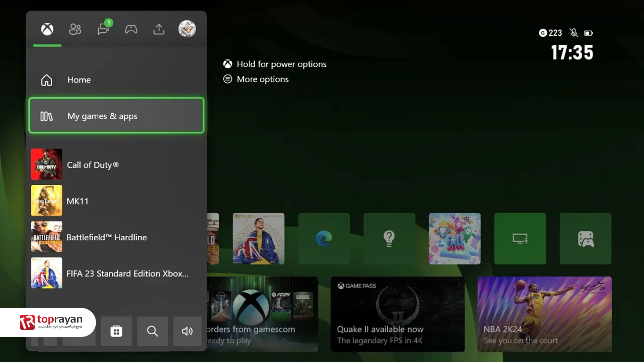Go to Home in the guide

point(116,80)
